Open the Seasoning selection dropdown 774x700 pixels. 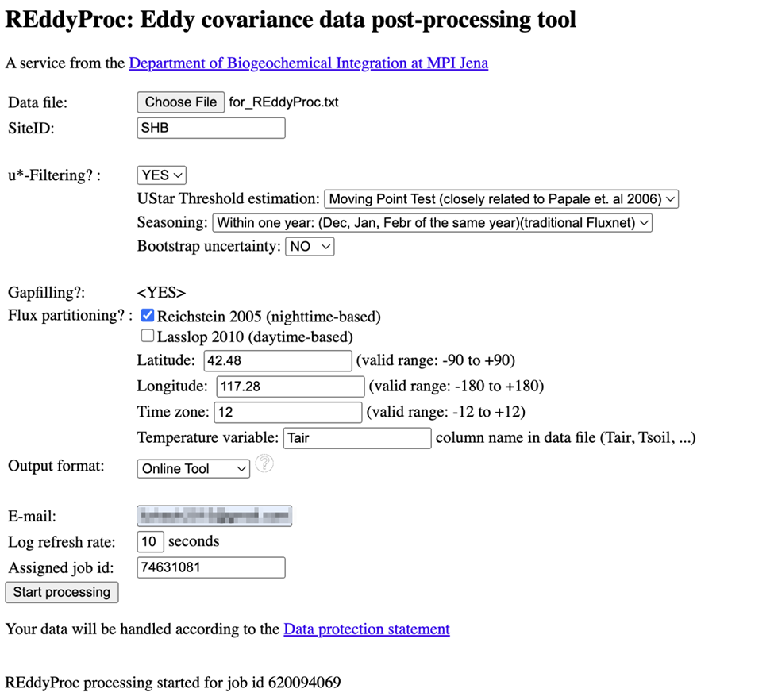click(432, 223)
